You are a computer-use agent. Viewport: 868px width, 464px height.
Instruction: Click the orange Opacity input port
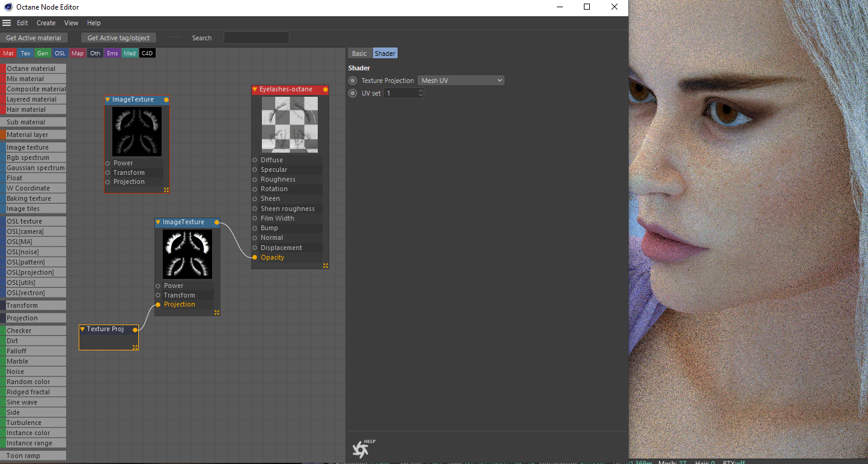pyautogui.click(x=255, y=257)
